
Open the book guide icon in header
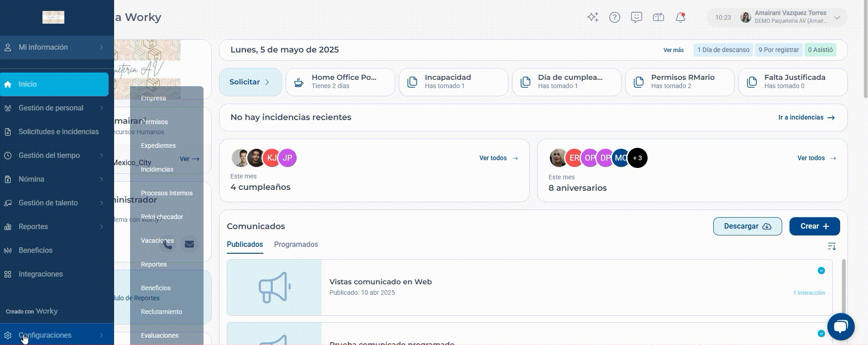tap(659, 17)
